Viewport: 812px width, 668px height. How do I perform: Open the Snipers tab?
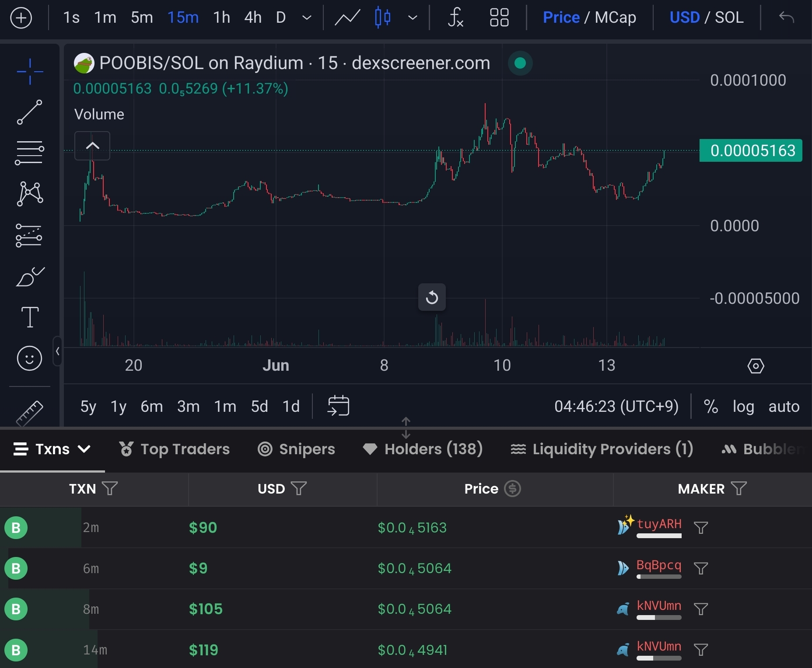pos(296,449)
